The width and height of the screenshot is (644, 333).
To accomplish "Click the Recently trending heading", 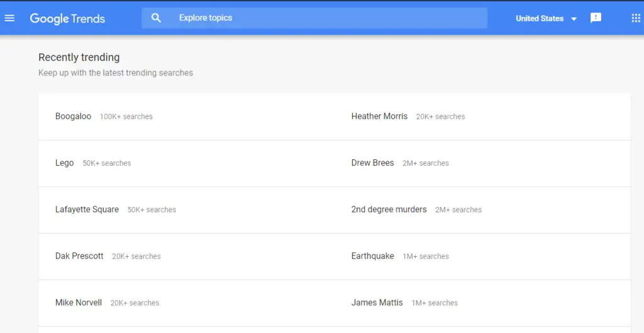I will pyautogui.click(x=79, y=57).
